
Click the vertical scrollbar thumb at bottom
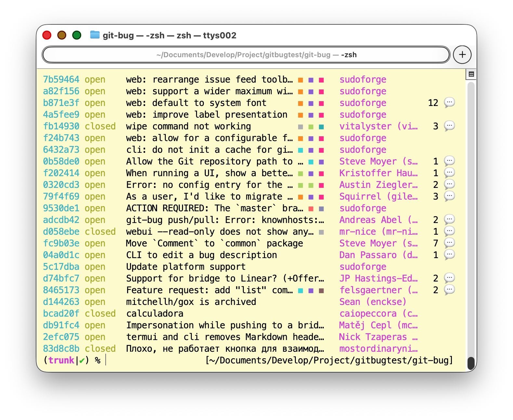pos(471,363)
